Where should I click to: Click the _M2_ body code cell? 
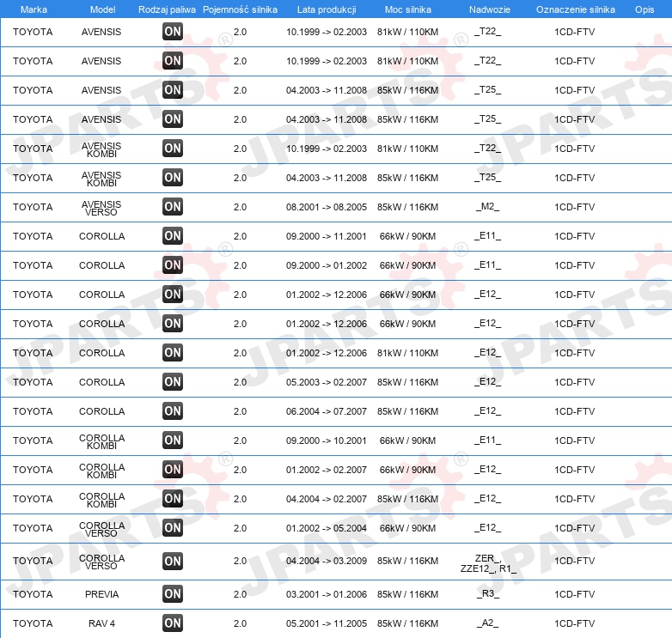(487, 207)
